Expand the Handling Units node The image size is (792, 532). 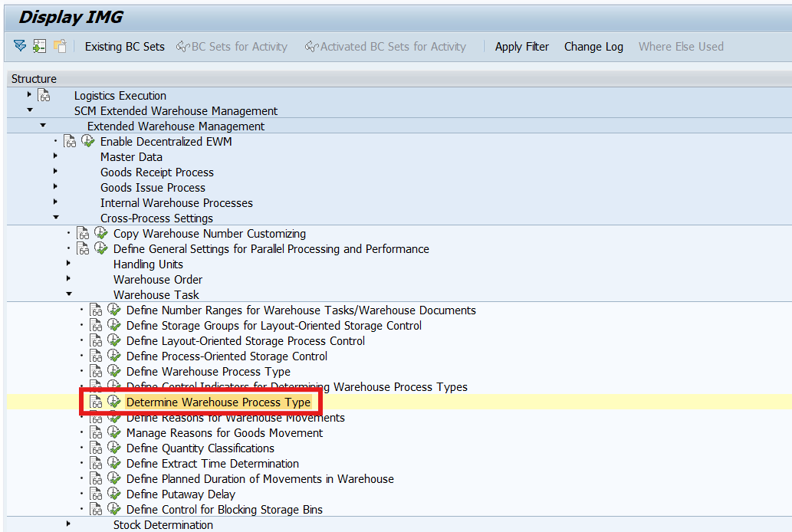(69, 263)
